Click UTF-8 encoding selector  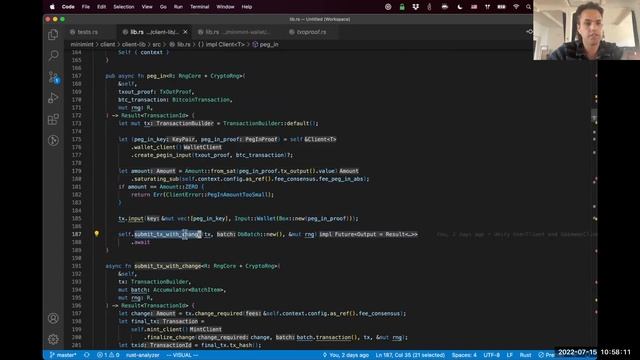492,355
